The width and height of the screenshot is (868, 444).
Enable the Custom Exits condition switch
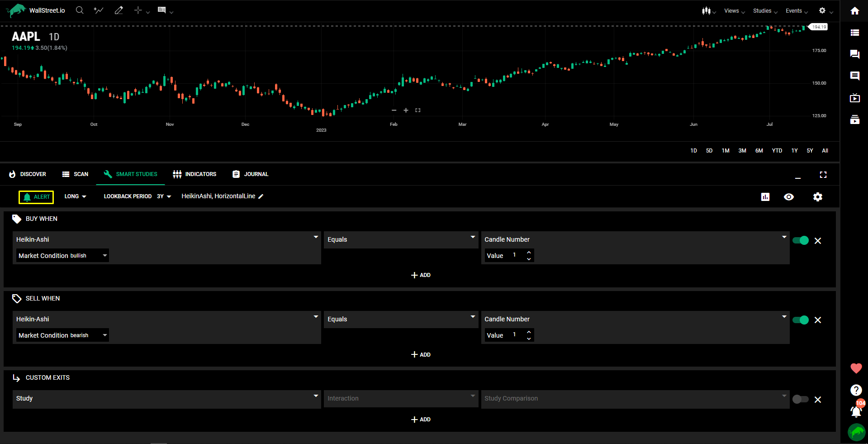[801, 399]
